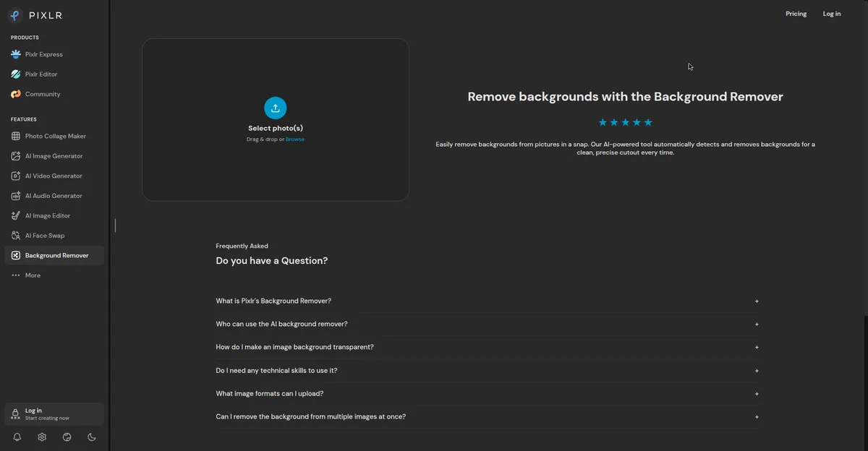Open AI Face Swap label
The image size is (868, 451).
pos(45,236)
